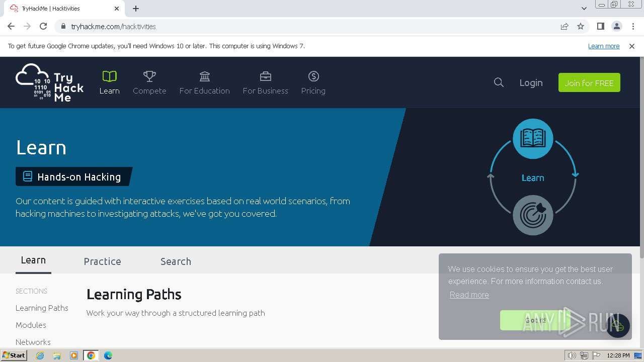The width and height of the screenshot is (644, 362).
Task: Click the taskbar clock showing 12:28 PM
Action: [x=618, y=355]
